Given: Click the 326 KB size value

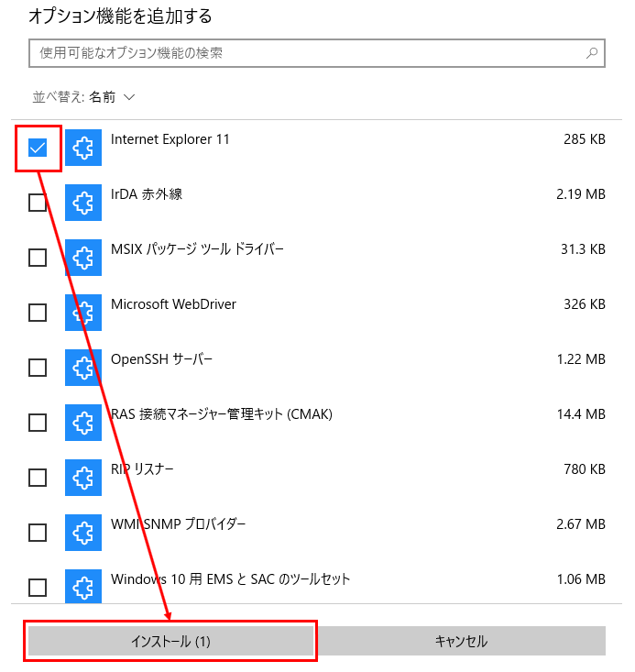Looking at the screenshot, I should (585, 304).
